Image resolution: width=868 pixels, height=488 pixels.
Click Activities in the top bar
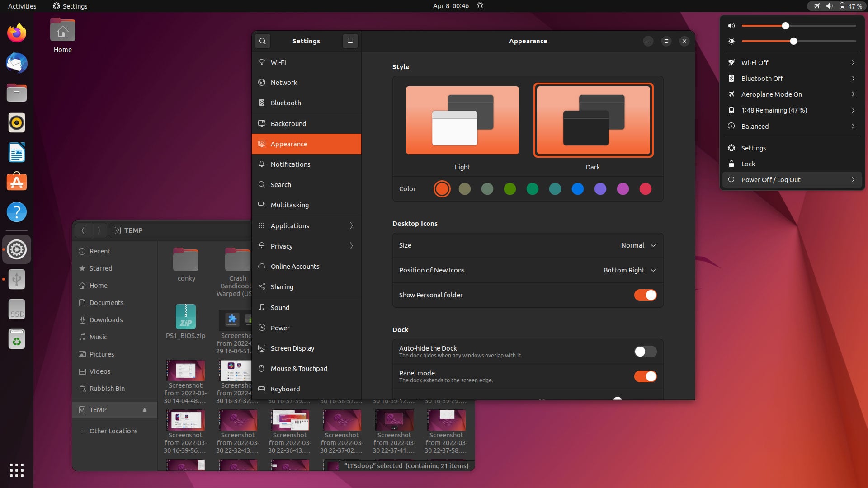click(x=22, y=6)
